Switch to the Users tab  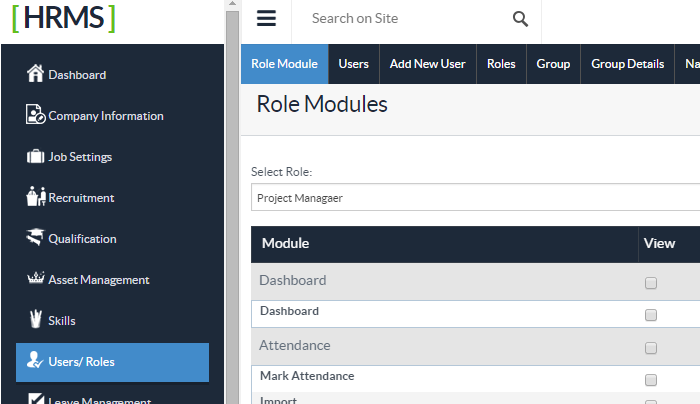[x=354, y=64]
